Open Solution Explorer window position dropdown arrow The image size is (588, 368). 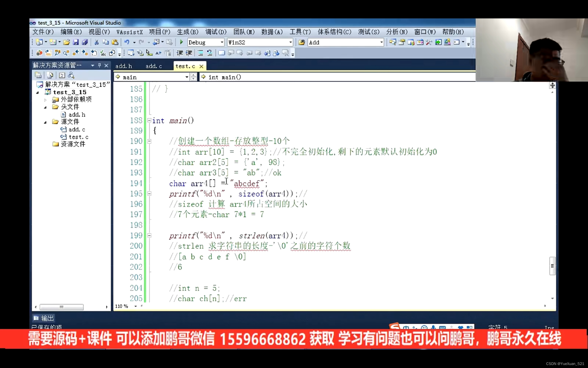pyautogui.click(x=93, y=66)
